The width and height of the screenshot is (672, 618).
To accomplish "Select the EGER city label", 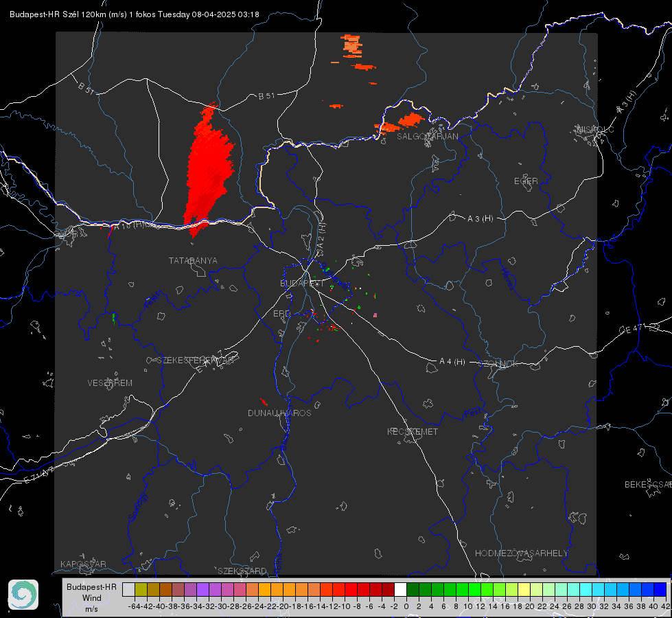I will pos(526,181).
